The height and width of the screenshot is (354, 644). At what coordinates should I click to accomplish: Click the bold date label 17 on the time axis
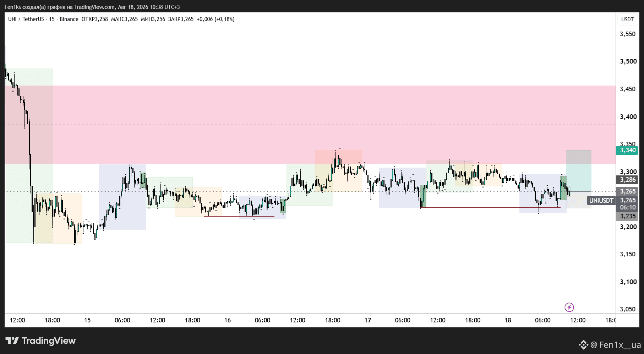tap(368, 320)
